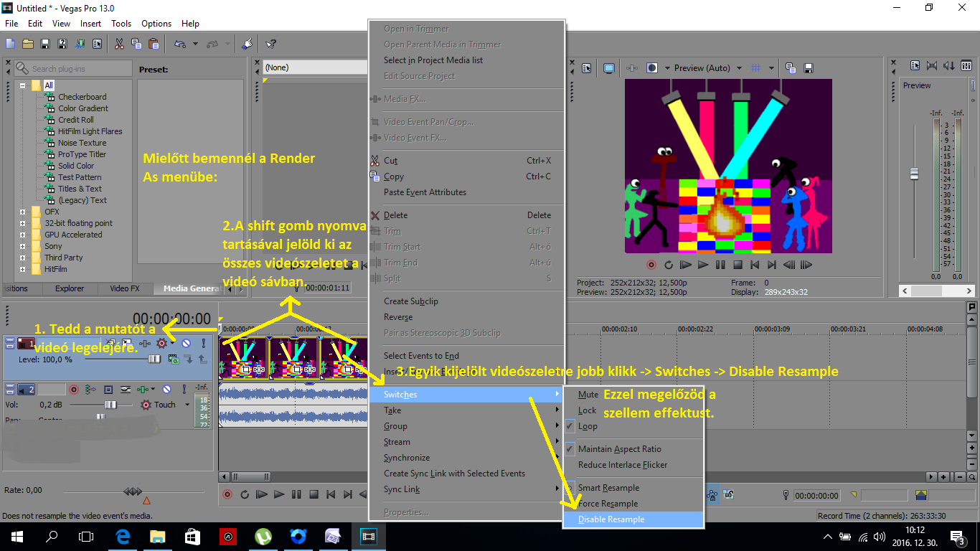The image size is (980, 551).
Task: Open the Tools menu
Action: click(x=121, y=24)
